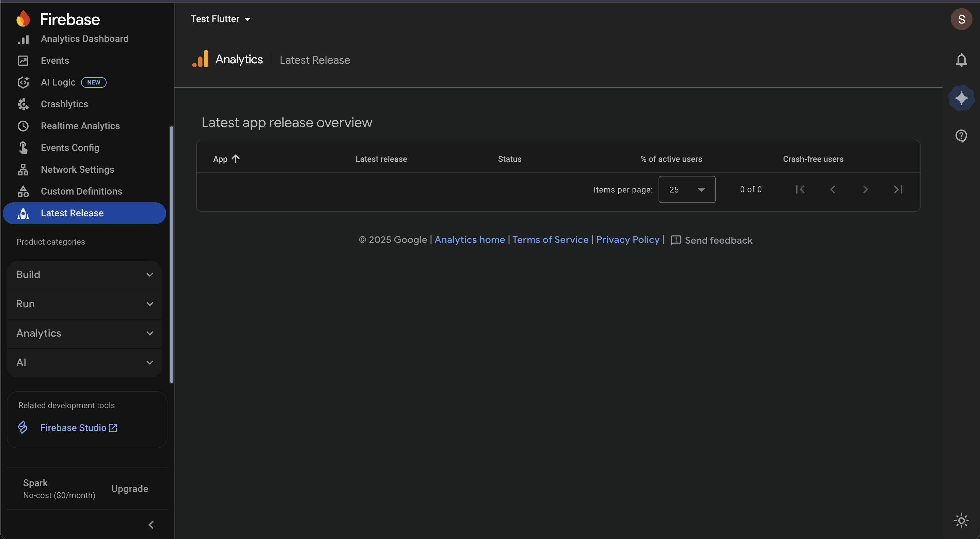
Task: Open AI Logic from the sidebar
Action: (x=58, y=82)
